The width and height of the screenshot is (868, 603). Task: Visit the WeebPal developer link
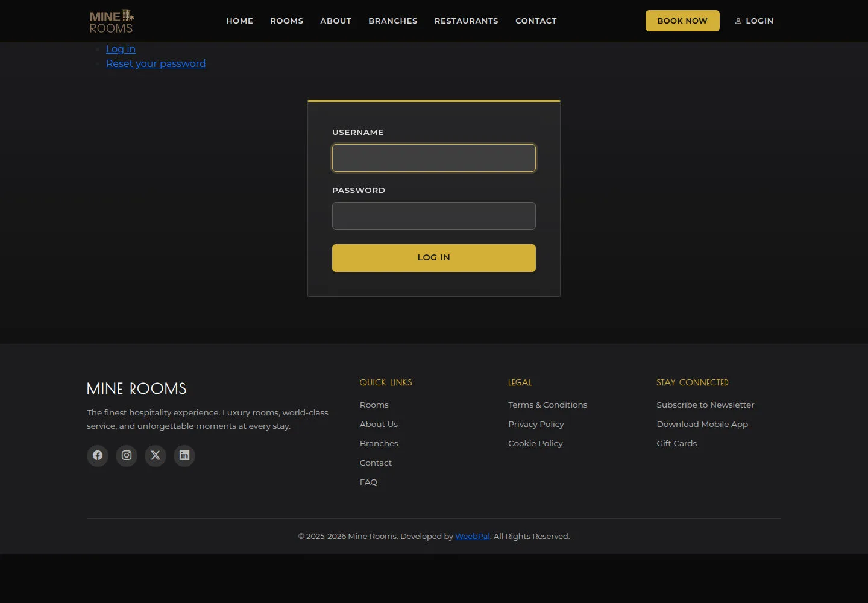[473, 536]
